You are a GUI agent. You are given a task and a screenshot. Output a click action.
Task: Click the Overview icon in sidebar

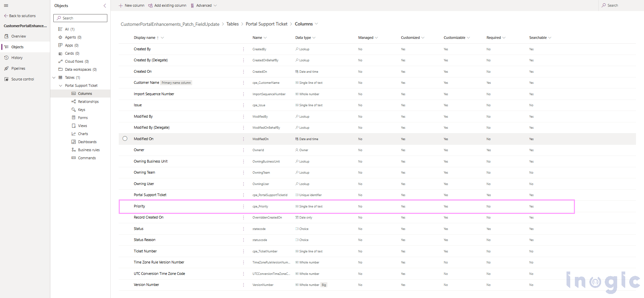pos(6,36)
